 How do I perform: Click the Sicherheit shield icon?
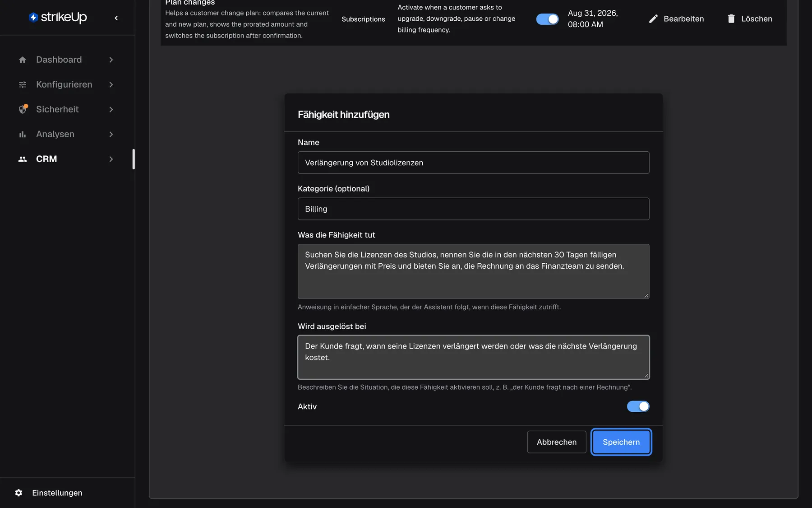(x=23, y=109)
